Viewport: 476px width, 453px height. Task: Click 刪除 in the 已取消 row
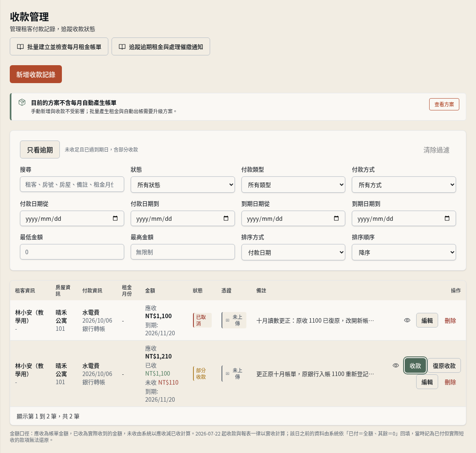[450, 321]
